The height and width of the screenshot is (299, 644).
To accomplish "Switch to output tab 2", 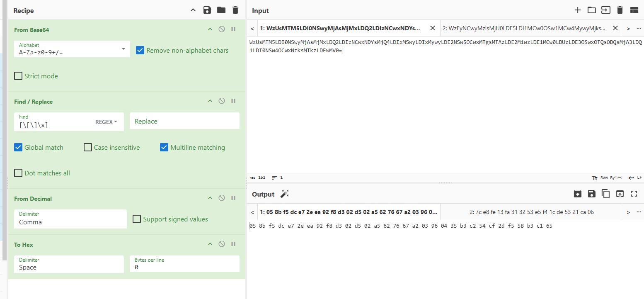I will (531, 212).
